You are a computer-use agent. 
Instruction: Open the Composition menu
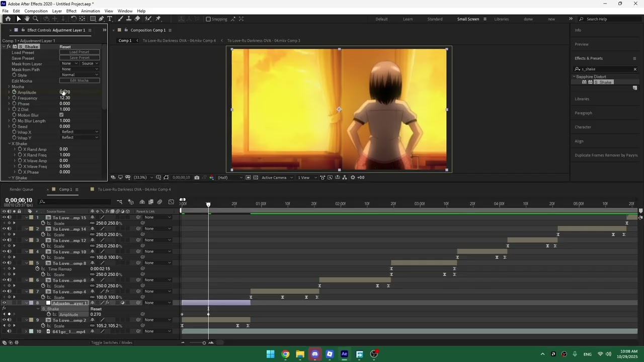pyautogui.click(x=36, y=11)
